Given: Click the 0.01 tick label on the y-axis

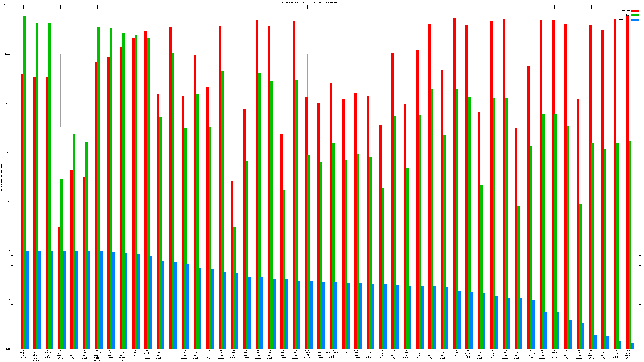Looking at the screenshot, I should coord(8,349).
